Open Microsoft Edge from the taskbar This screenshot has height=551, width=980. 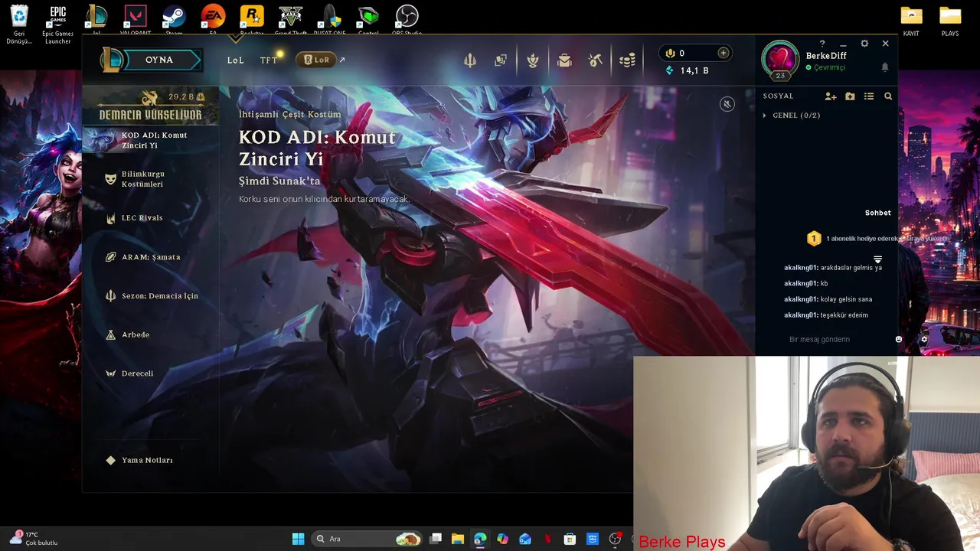coord(480,539)
